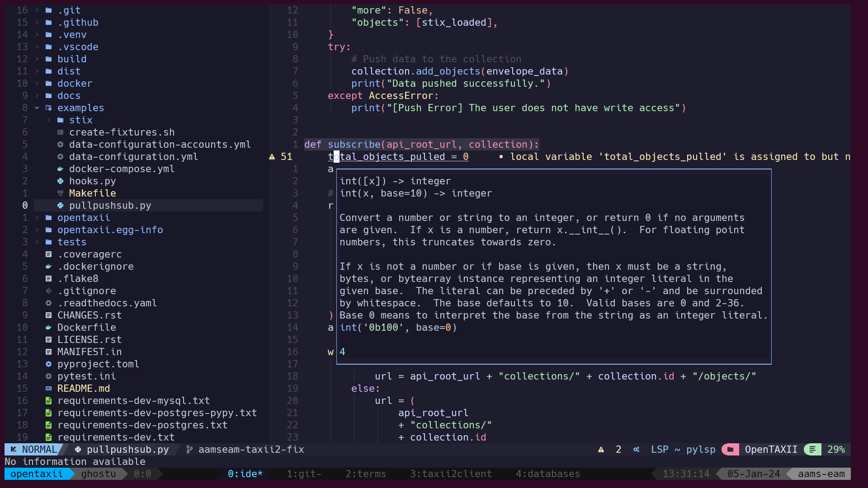Click the pylsp LSP server label

(701, 450)
